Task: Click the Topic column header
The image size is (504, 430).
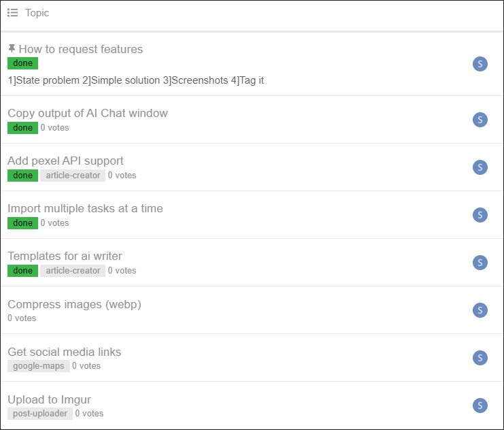Action: (x=37, y=13)
